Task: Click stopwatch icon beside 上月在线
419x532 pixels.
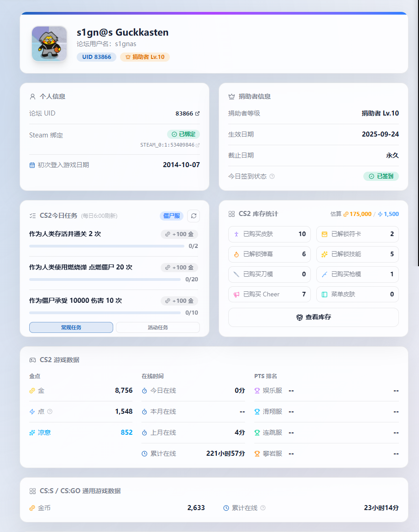Action: click(144, 433)
